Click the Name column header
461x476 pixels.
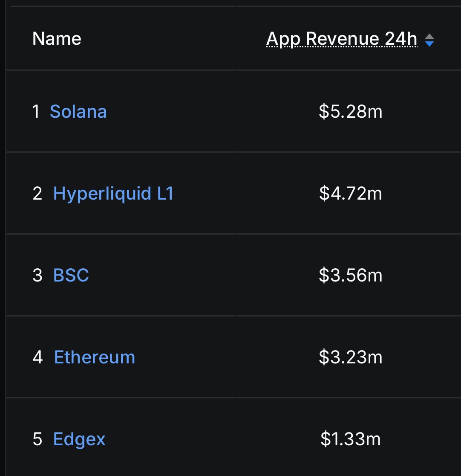[57, 38]
